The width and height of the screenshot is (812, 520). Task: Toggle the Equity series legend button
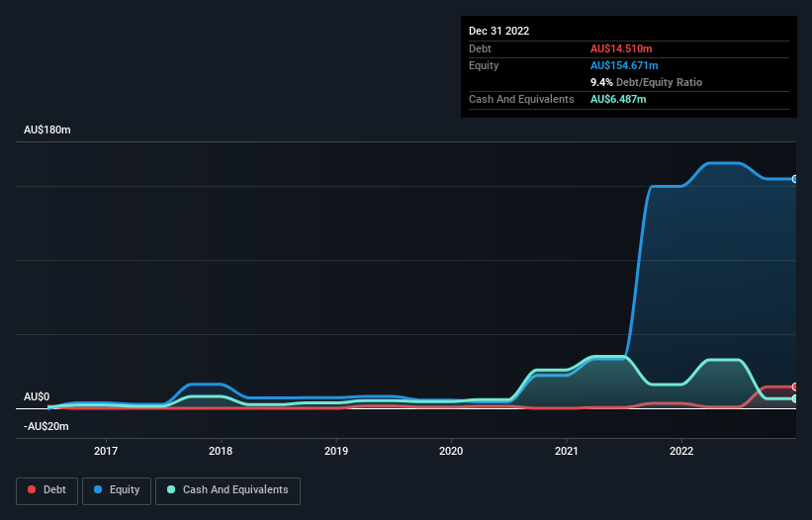tap(117, 490)
